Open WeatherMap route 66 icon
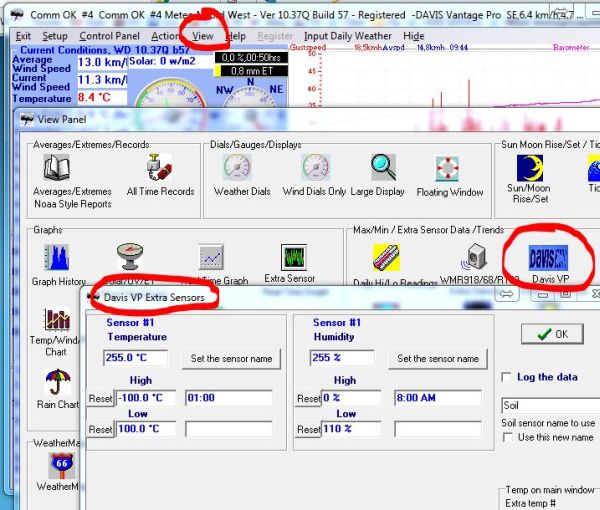Image resolution: width=600 pixels, height=510 pixels. coord(61,465)
